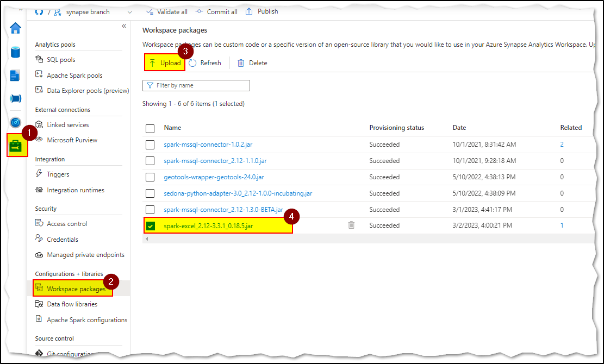Focus the Filter by name field

(196, 85)
